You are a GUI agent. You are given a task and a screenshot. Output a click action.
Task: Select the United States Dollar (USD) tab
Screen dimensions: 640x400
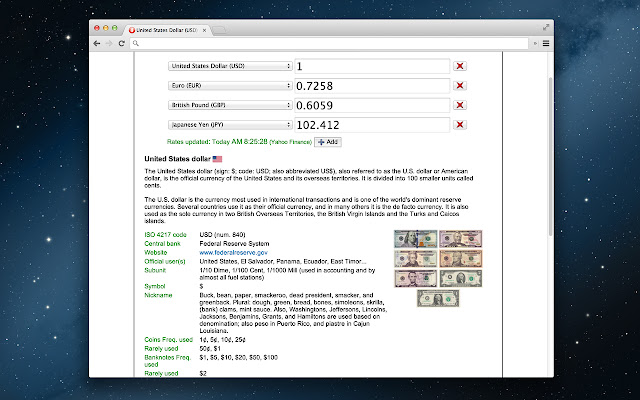point(166,30)
